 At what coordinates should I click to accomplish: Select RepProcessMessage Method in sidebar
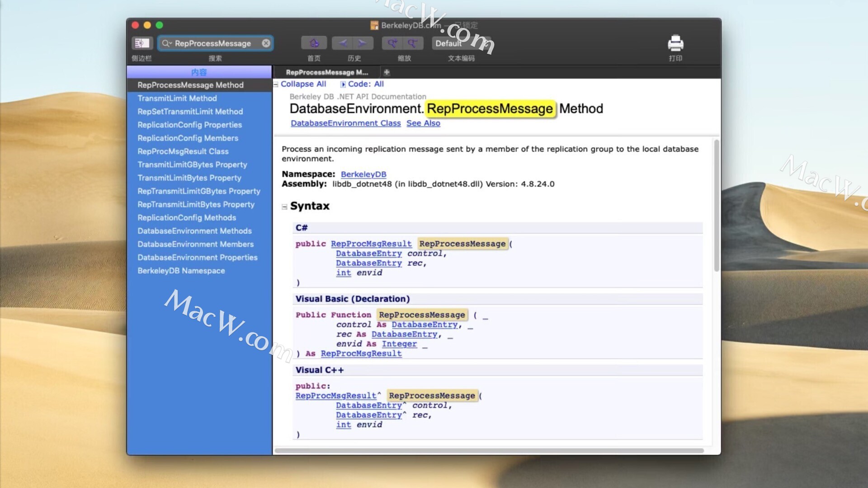coord(199,85)
